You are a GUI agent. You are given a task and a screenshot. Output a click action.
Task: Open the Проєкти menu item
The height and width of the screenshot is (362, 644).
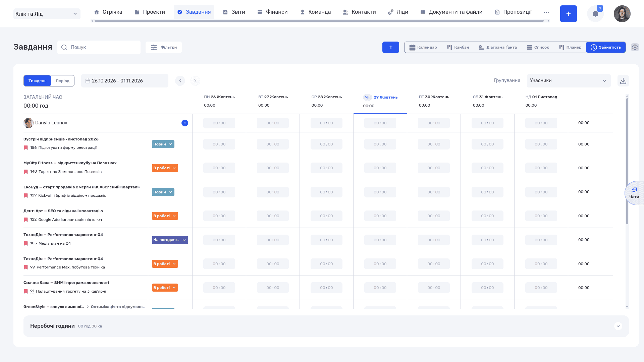[x=150, y=12]
